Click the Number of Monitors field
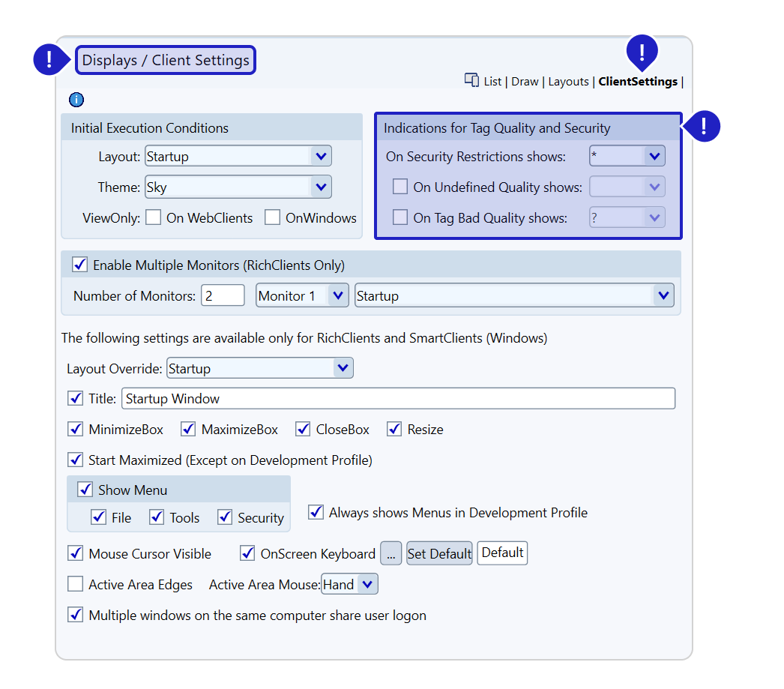 223,295
